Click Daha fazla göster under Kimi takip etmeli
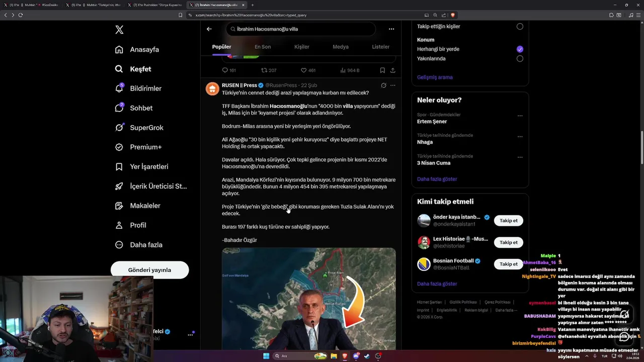Image resolution: width=644 pixels, height=362 pixels. (x=437, y=284)
